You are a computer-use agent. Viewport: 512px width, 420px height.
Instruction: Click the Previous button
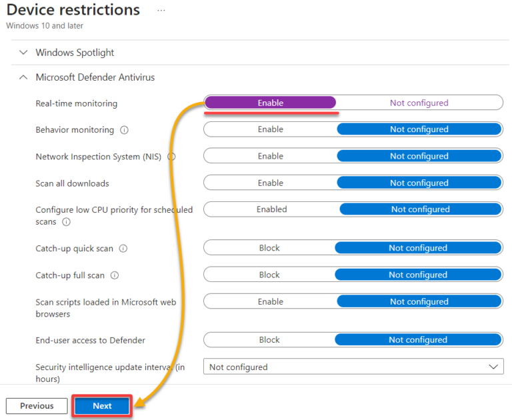[x=37, y=405]
